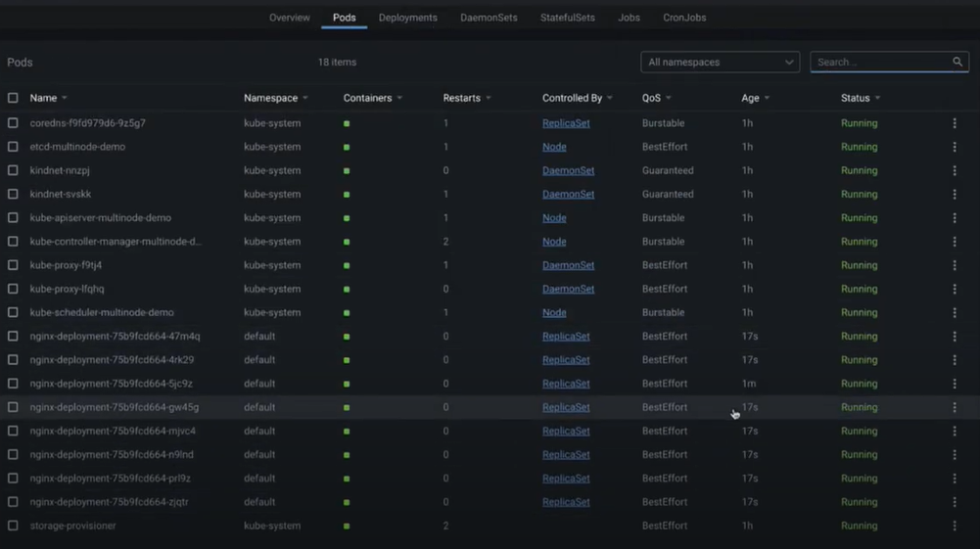The image size is (980, 549).
Task: Switch to the CronJobs tab
Action: [x=684, y=18]
